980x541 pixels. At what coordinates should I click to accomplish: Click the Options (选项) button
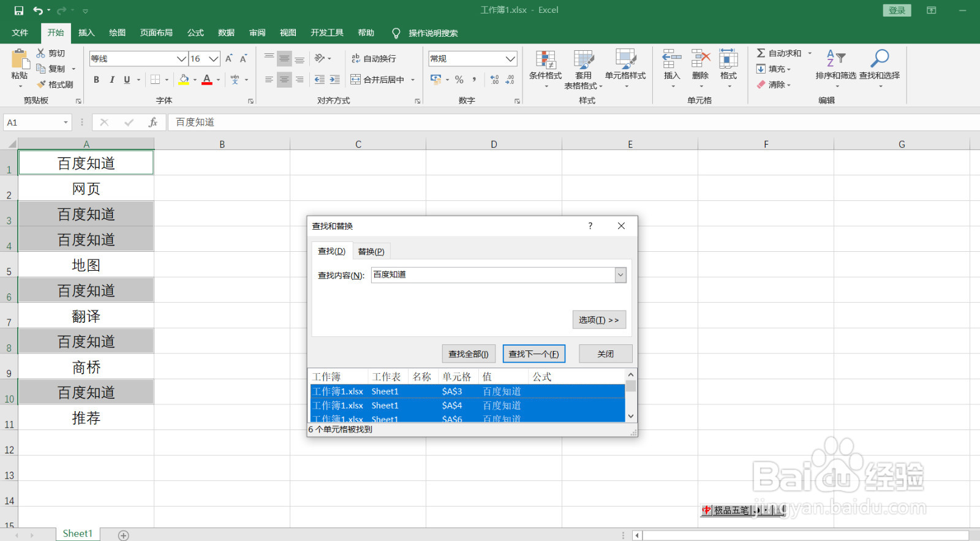tap(599, 320)
